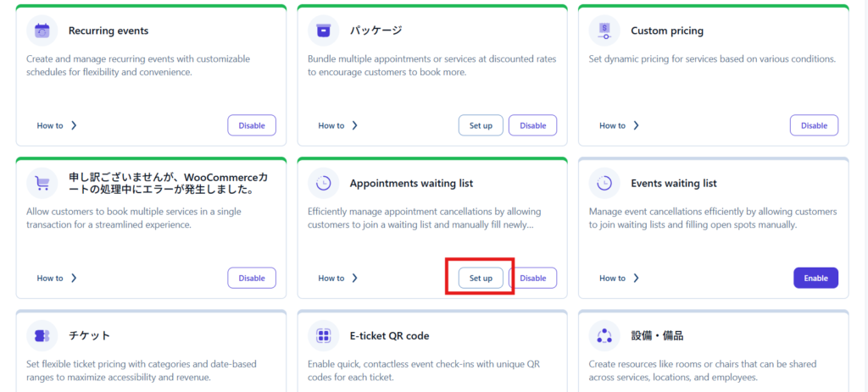Viewport: 868px width, 392px height.
Task: Disable the Recurring events feature
Action: (252, 125)
